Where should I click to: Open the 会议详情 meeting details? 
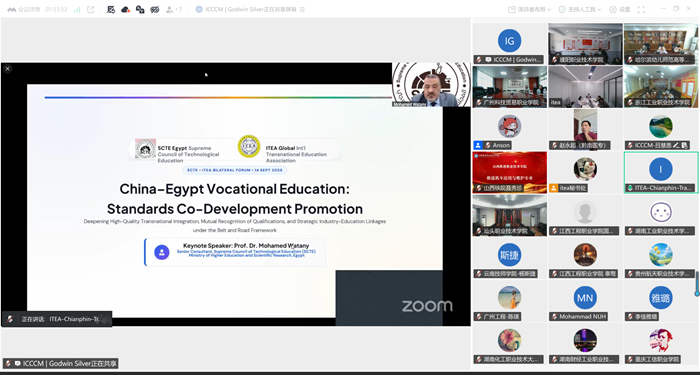pos(24,9)
